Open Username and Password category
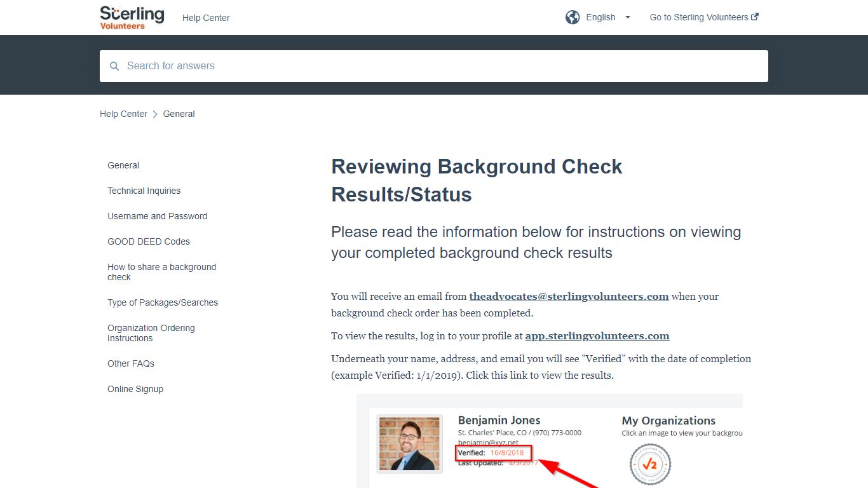This screenshot has width=868, height=488. (x=157, y=216)
